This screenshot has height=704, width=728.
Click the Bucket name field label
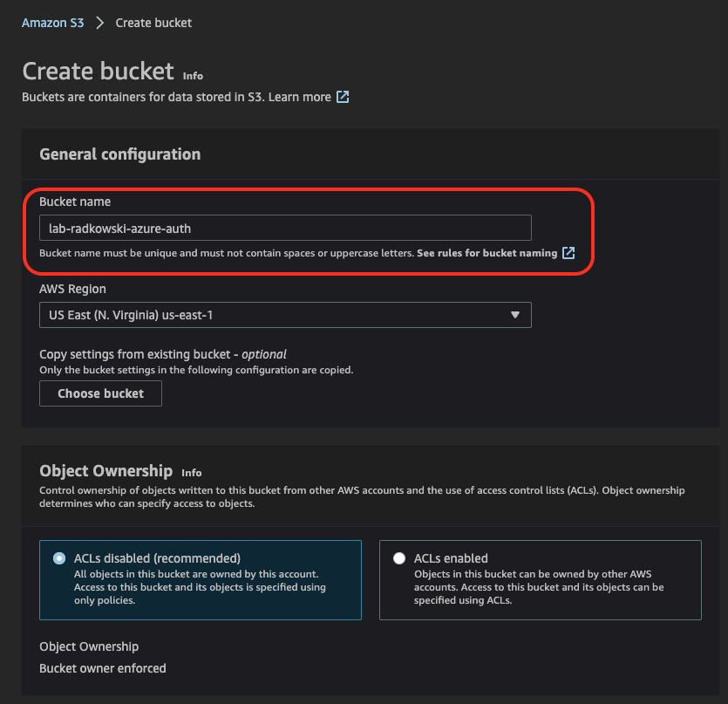[x=75, y=202]
